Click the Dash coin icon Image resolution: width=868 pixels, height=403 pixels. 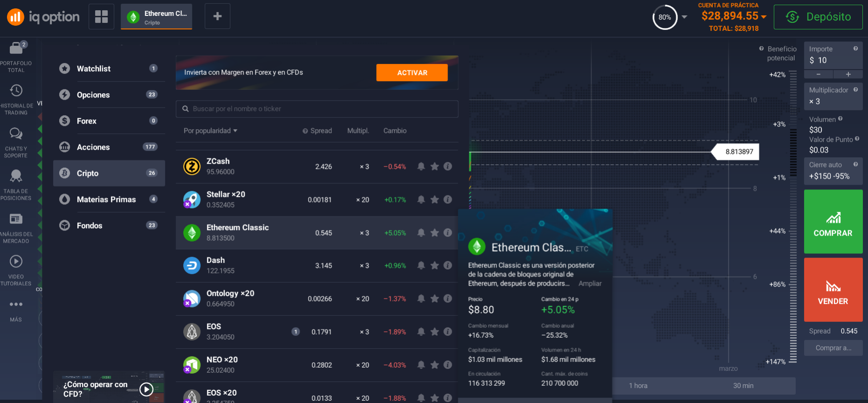pyautogui.click(x=192, y=265)
